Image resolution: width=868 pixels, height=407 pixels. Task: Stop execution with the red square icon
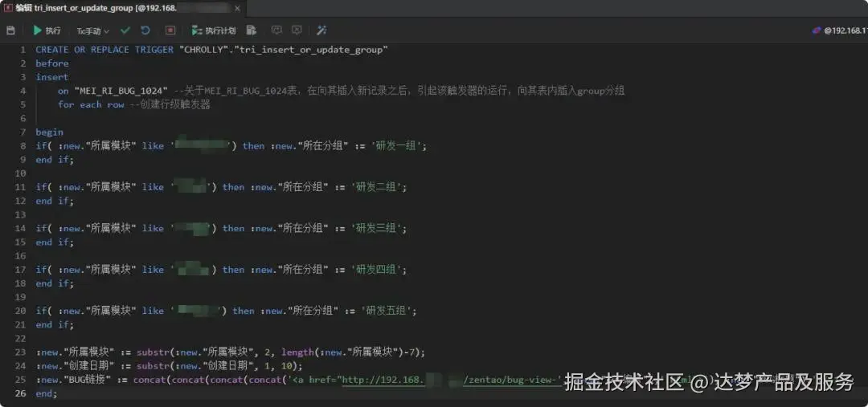coord(170,31)
